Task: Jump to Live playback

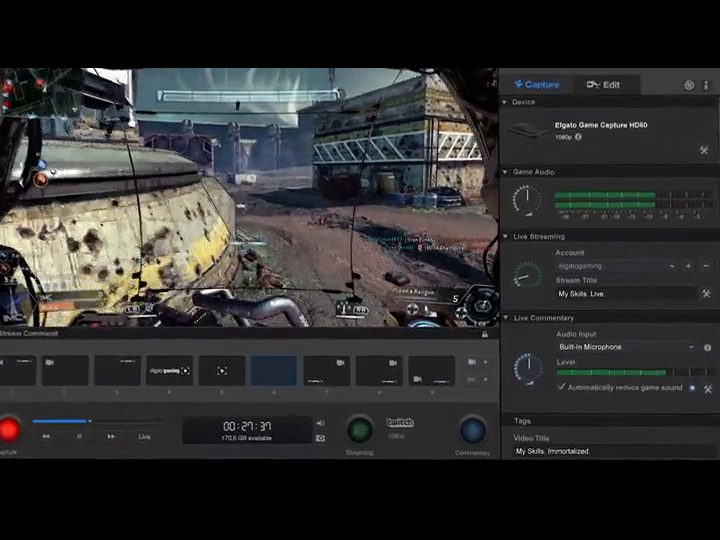Action: [x=145, y=436]
